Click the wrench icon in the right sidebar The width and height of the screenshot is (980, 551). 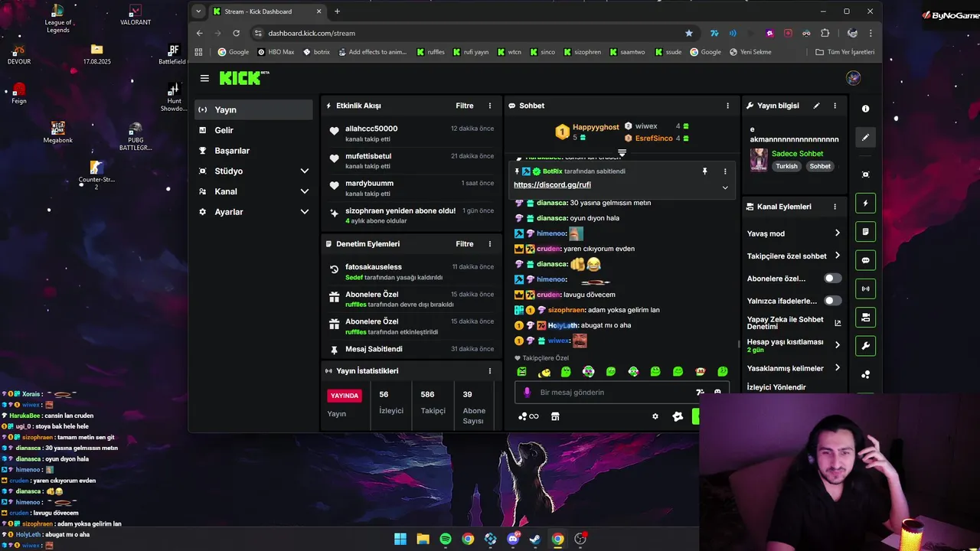click(x=865, y=346)
